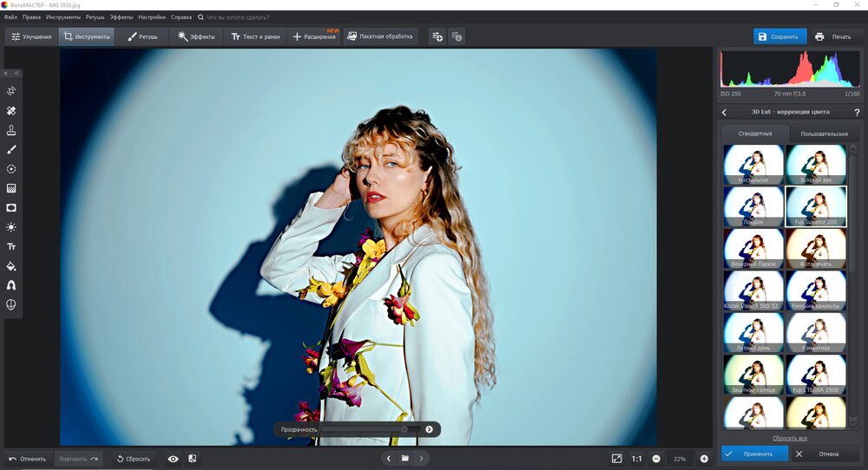Screen dimensions: 868x470
Task: Toggle the 1:1 actual size view
Action: pyautogui.click(x=637, y=458)
